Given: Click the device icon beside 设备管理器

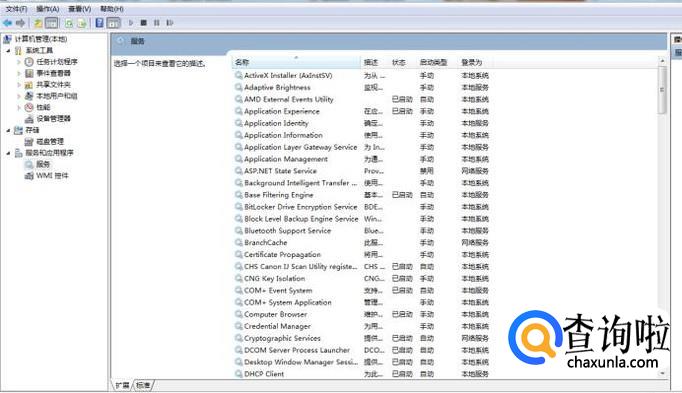Looking at the screenshot, I should pyautogui.click(x=29, y=119).
